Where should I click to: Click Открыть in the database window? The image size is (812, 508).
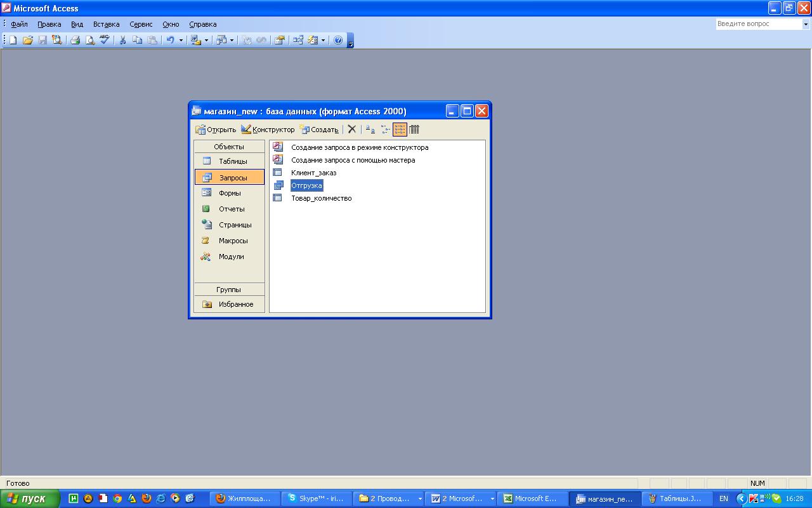216,130
